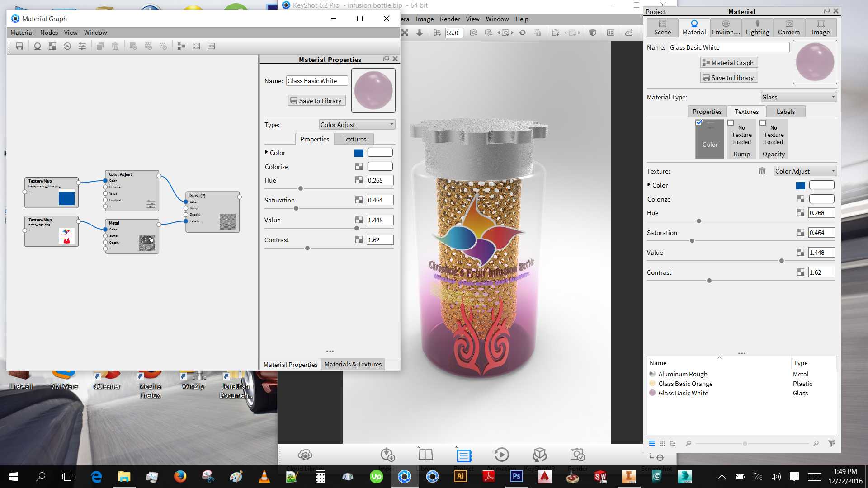868x488 pixels.
Task: Click the Value slider handle in Project panel
Action: tap(782, 261)
